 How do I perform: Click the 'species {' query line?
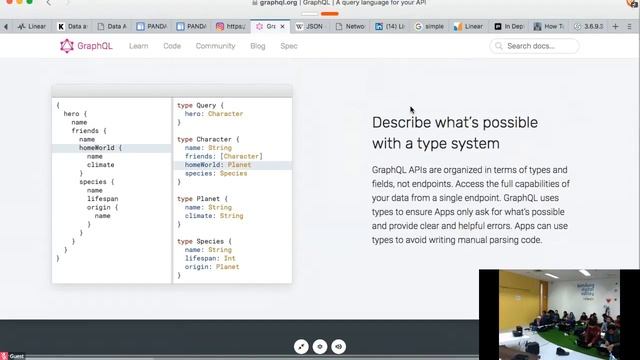(97, 182)
